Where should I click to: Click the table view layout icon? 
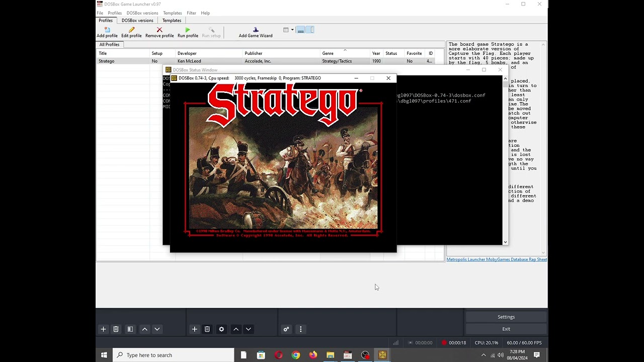click(x=286, y=30)
